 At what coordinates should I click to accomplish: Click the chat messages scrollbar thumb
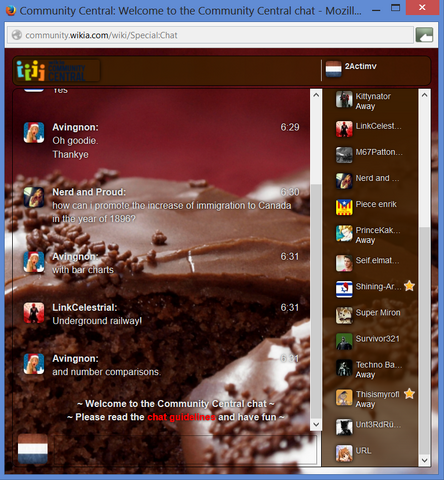pos(316,301)
